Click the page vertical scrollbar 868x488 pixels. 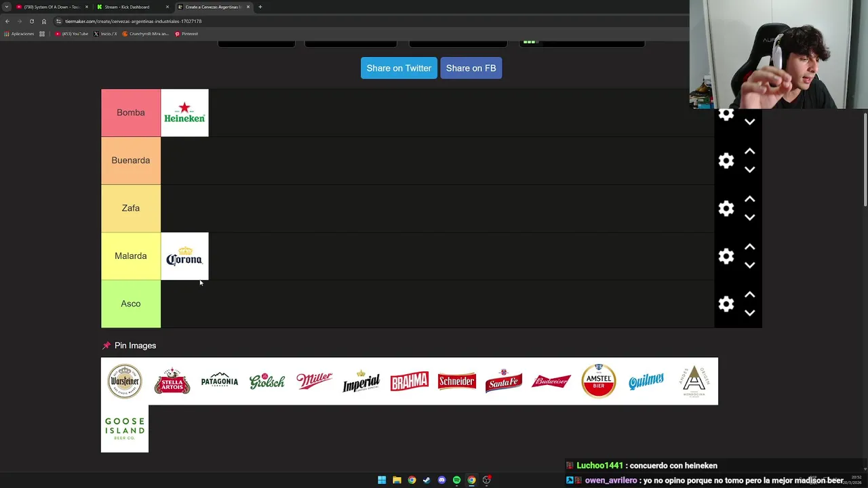pos(865,159)
